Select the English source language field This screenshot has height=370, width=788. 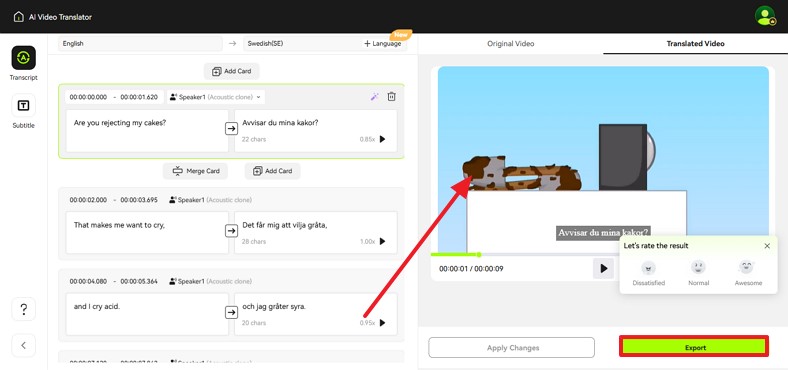[140, 44]
